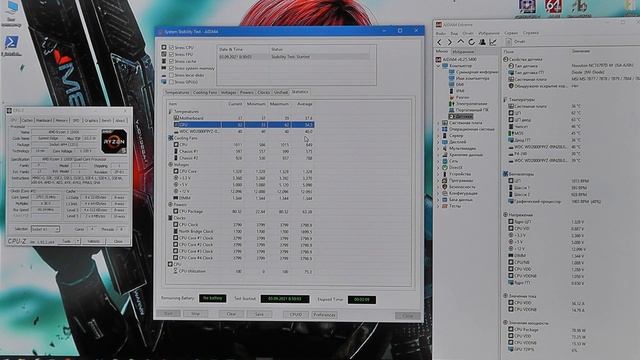Switch to the Temperatures tab
640x360 pixels.
pyautogui.click(x=177, y=93)
